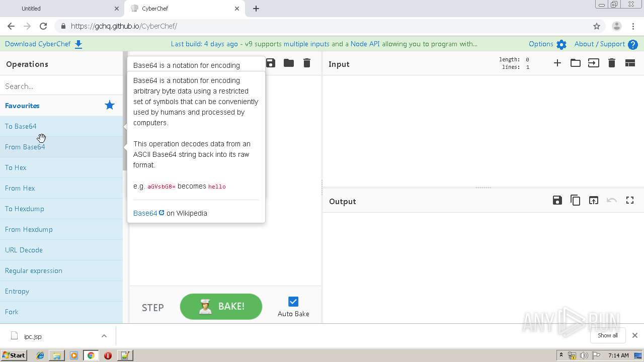The height and width of the screenshot is (362, 644).
Task: Click the volume tray icon
Action: point(584,355)
